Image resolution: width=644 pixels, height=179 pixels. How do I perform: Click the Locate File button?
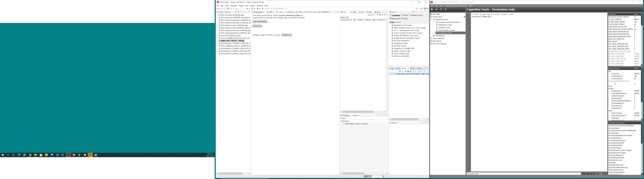click(x=257, y=26)
